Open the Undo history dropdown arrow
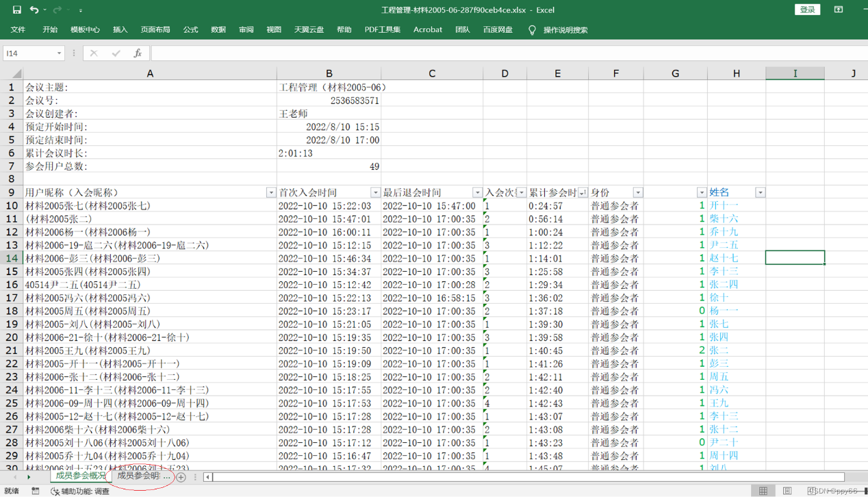 pyautogui.click(x=45, y=10)
